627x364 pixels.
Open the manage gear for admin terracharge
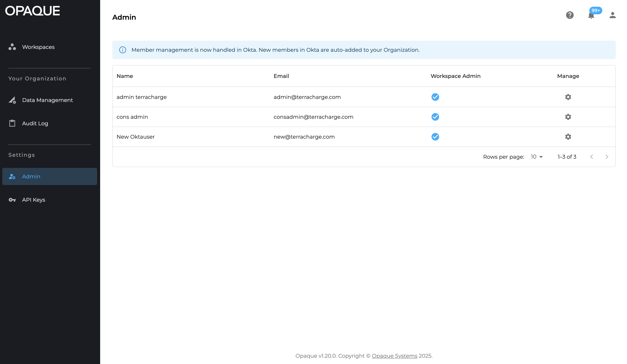coord(568,97)
